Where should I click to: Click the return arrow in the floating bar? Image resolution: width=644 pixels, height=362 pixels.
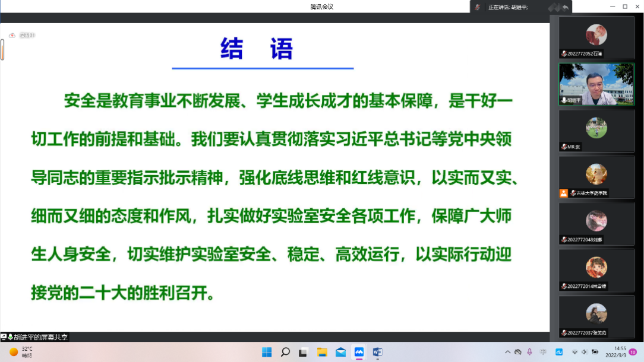pyautogui.click(x=565, y=7)
